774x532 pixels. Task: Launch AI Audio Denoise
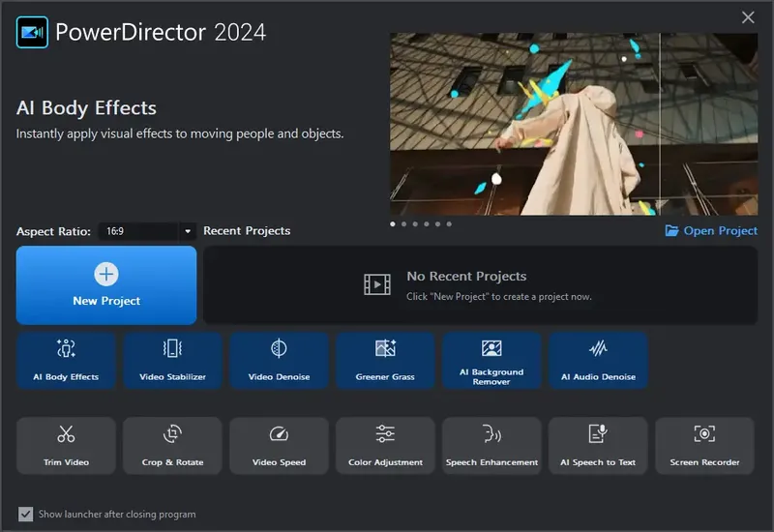coord(598,361)
